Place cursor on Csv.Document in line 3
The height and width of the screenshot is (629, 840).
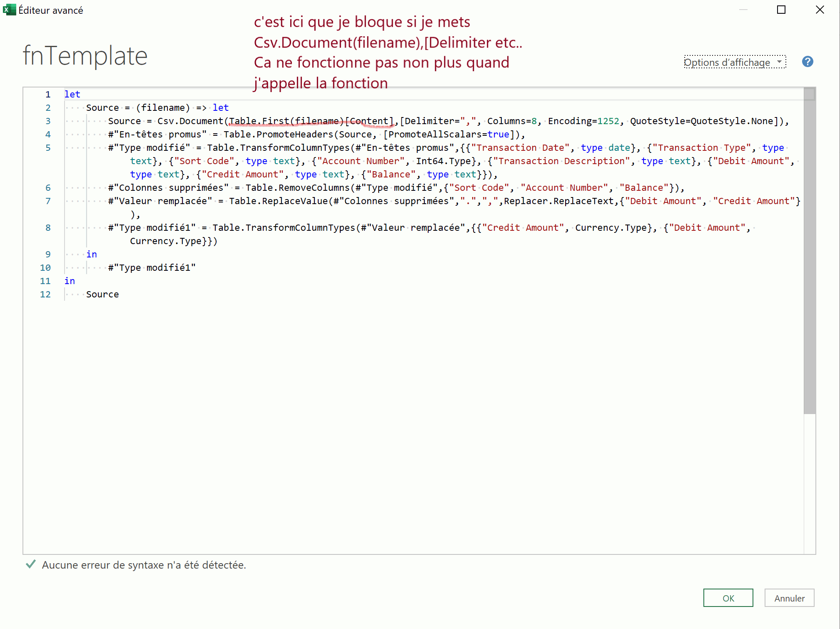(x=190, y=121)
